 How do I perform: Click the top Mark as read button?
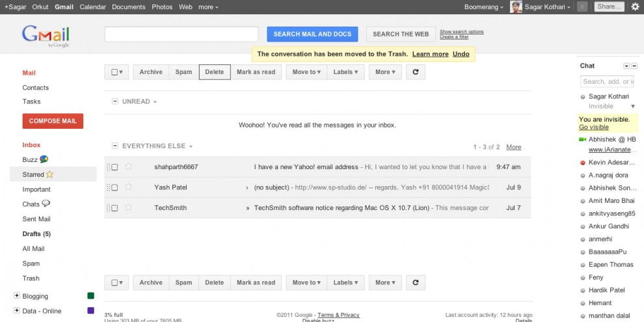tap(256, 72)
